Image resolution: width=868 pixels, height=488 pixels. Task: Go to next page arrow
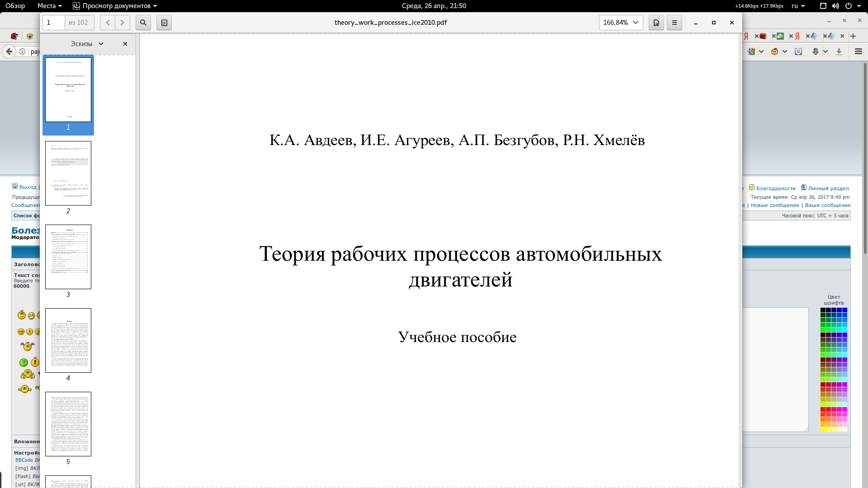pyautogui.click(x=123, y=23)
